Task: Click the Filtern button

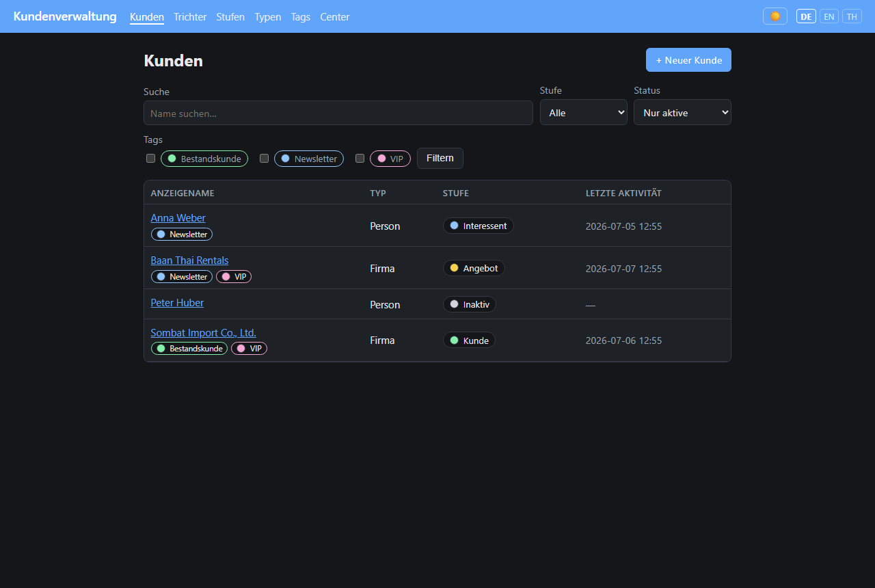Action: pos(440,158)
